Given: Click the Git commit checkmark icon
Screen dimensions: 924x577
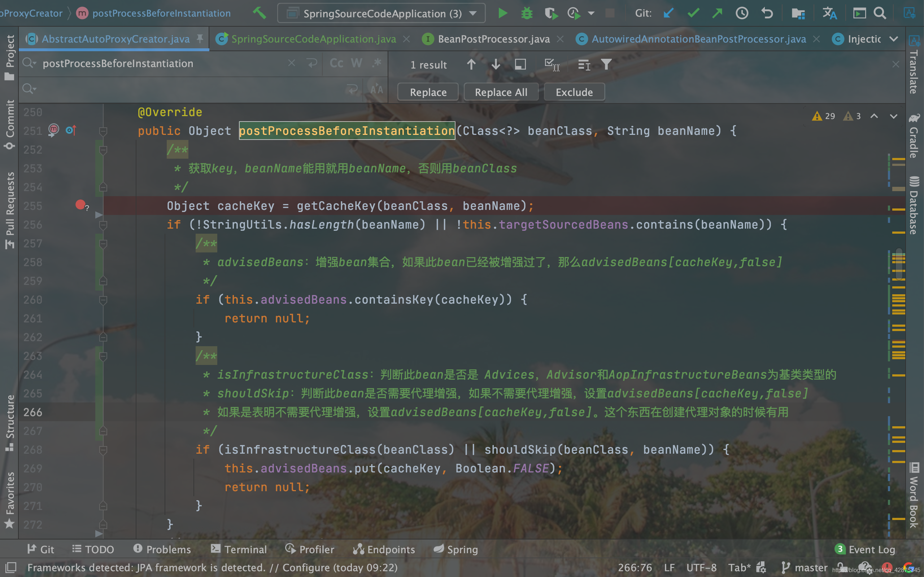Looking at the screenshot, I should [693, 13].
